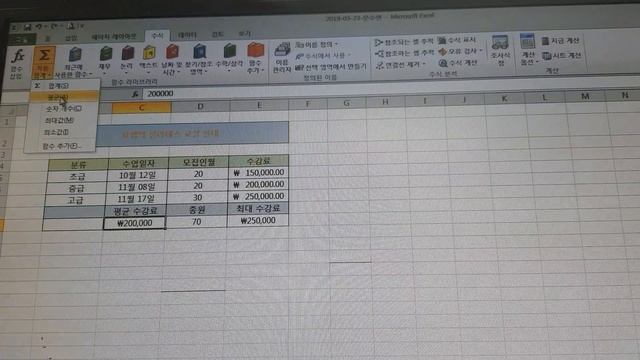Switch to the Review (검토) ribbon tab
Image resolution: width=640 pixels, height=360 pixels.
pyautogui.click(x=218, y=34)
